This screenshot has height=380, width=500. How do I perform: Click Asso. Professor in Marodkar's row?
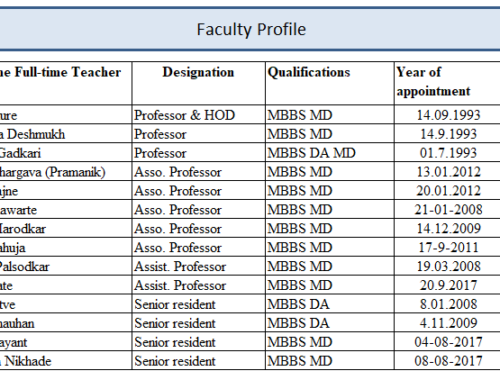pyautogui.click(x=178, y=229)
